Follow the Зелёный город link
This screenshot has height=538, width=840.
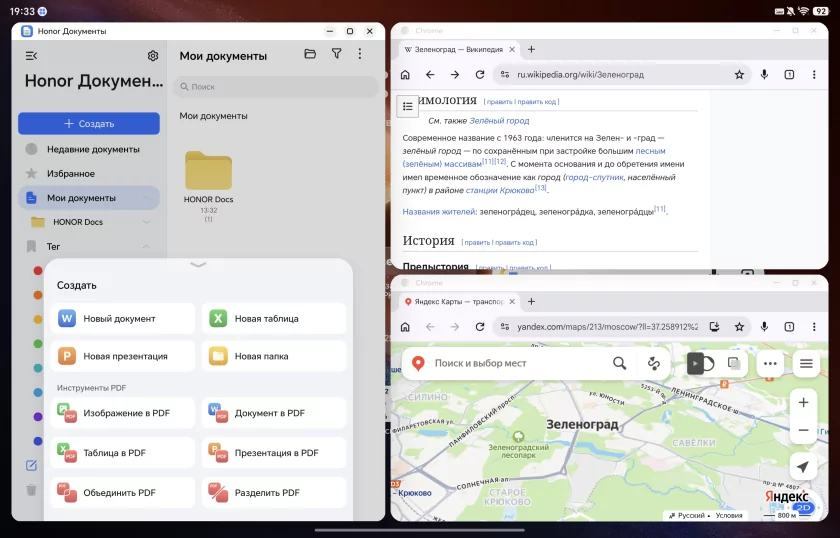(x=499, y=121)
